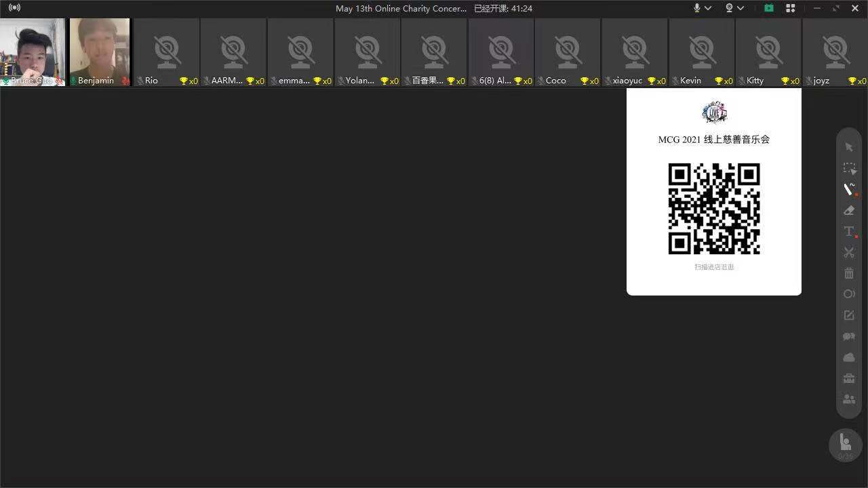Click the broadcast signal icon top-left
This screenshot has height=488, width=868.
click(14, 8)
